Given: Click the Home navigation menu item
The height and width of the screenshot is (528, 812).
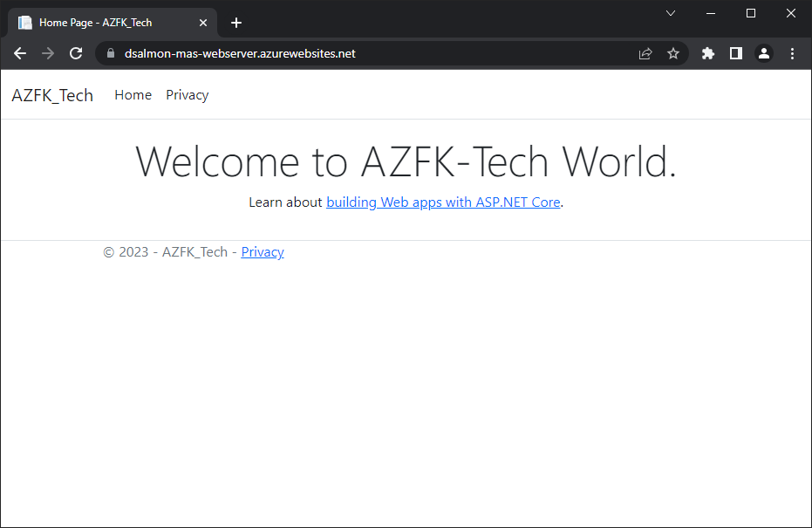Looking at the screenshot, I should (133, 95).
